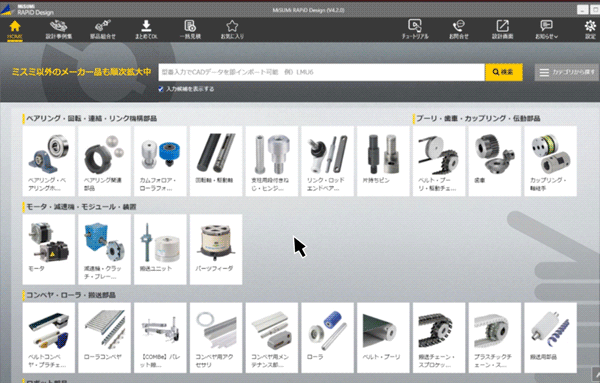The height and width of the screenshot is (383, 600).
Task: Open 回転軸・駆動軸 shaft category card
Action: point(216,161)
